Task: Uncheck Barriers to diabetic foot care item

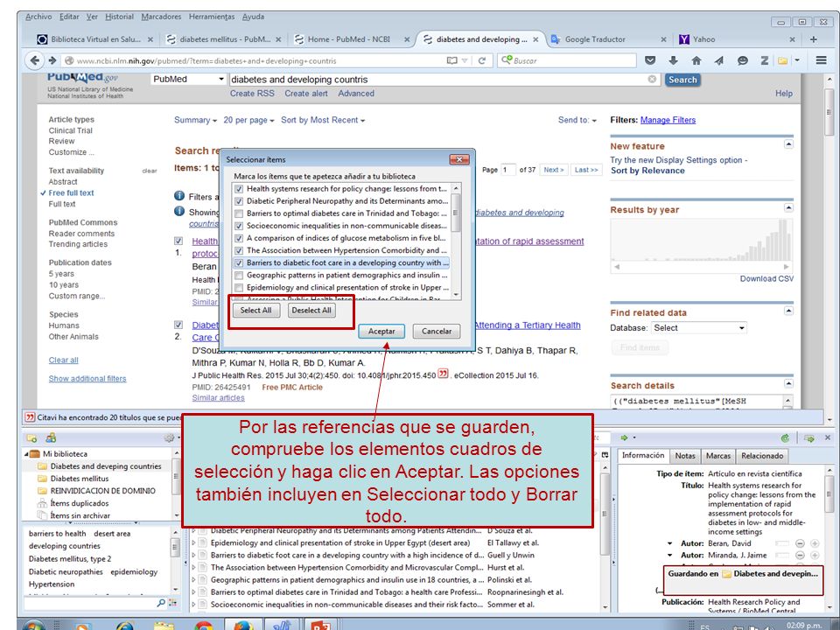Action: pyautogui.click(x=239, y=262)
